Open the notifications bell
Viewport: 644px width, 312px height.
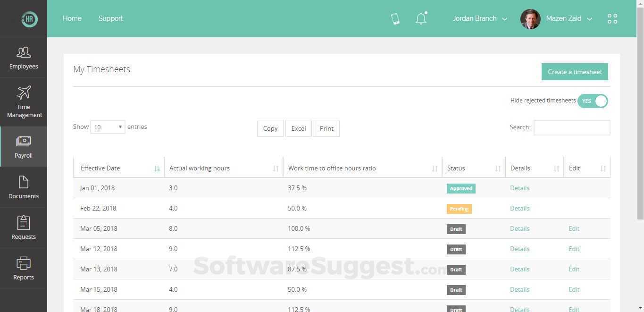pos(420,18)
